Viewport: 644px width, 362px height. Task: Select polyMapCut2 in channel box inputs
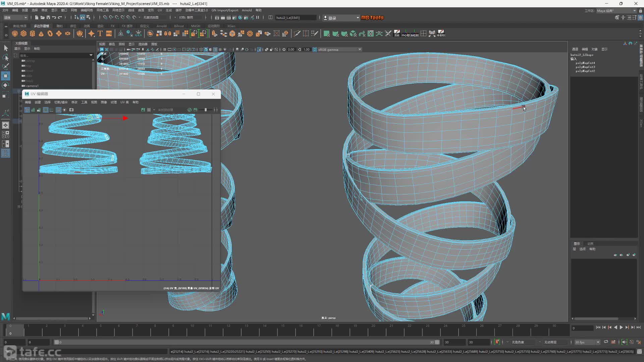(x=585, y=71)
